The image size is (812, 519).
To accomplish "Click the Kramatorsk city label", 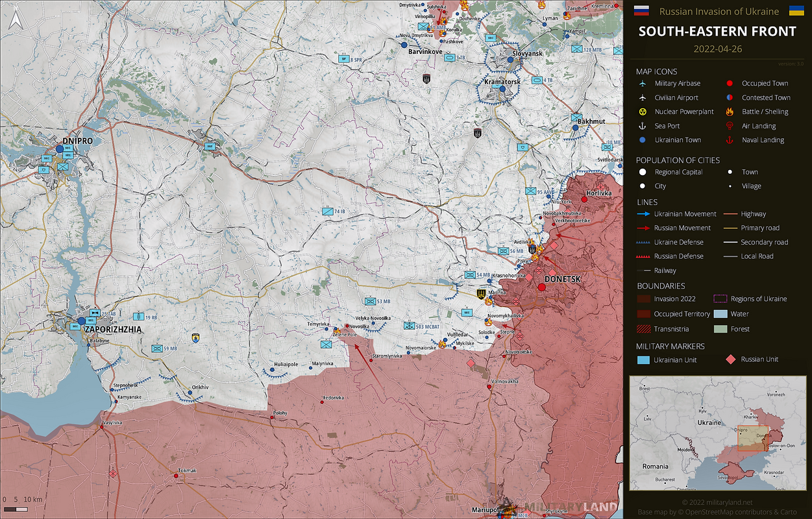I will pyautogui.click(x=502, y=82).
